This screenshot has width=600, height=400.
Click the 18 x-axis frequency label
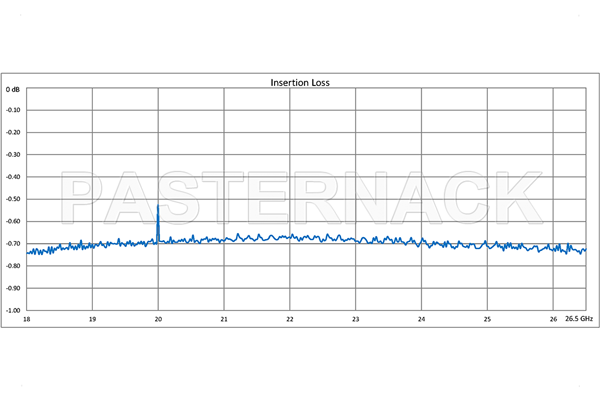point(26,319)
